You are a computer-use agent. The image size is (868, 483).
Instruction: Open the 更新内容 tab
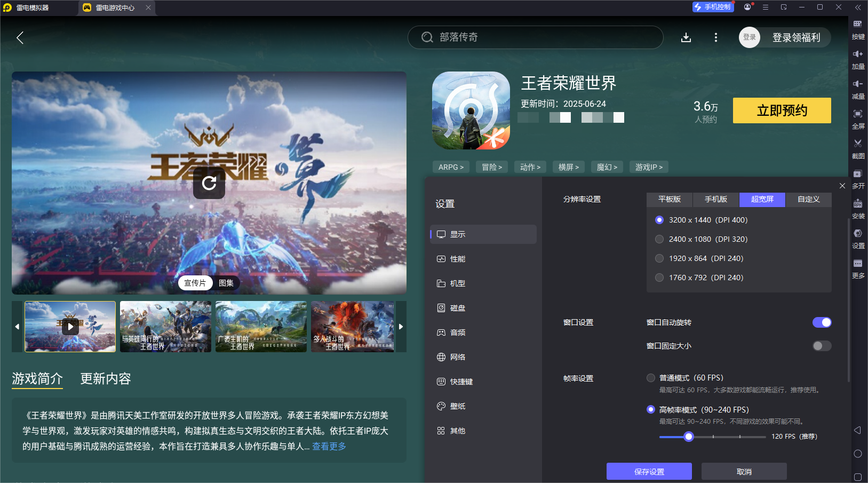106,379
